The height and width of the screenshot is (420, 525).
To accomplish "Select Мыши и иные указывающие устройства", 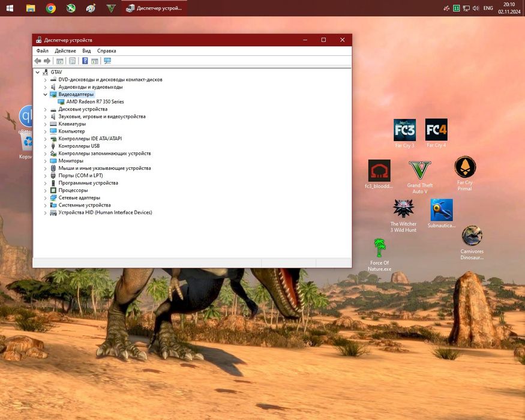I will pyautogui.click(x=104, y=168).
